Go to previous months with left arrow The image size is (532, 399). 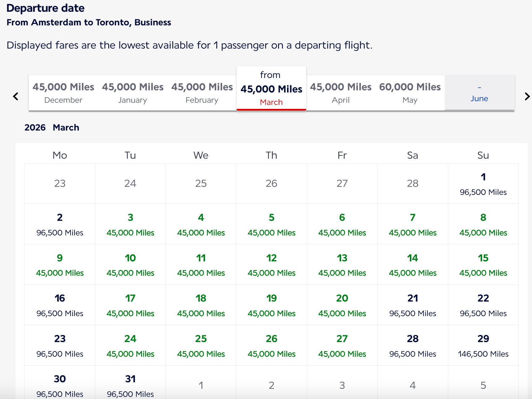click(x=16, y=97)
